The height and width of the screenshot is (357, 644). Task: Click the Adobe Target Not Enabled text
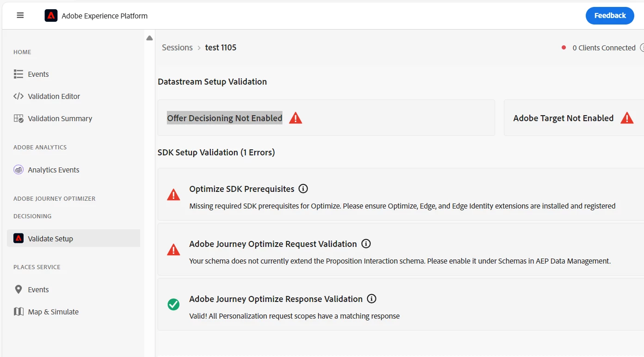[x=563, y=118]
